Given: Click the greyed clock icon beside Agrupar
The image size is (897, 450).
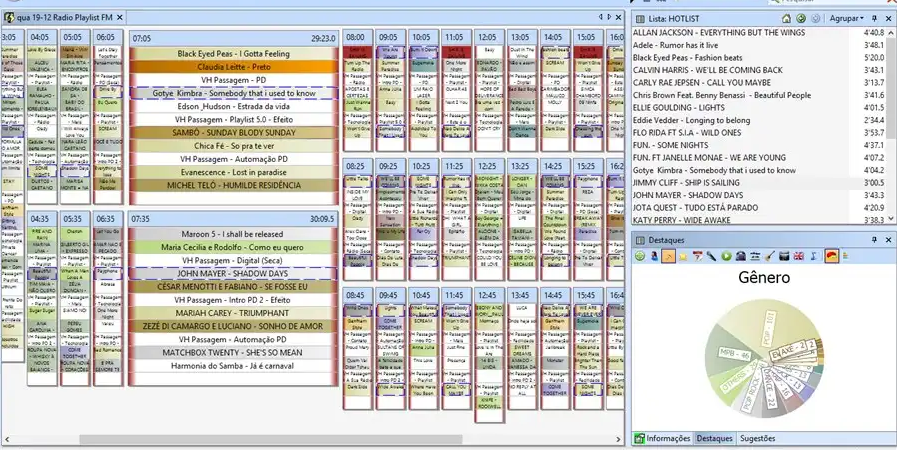Looking at the screenshot, I should (x=816, y=18).
